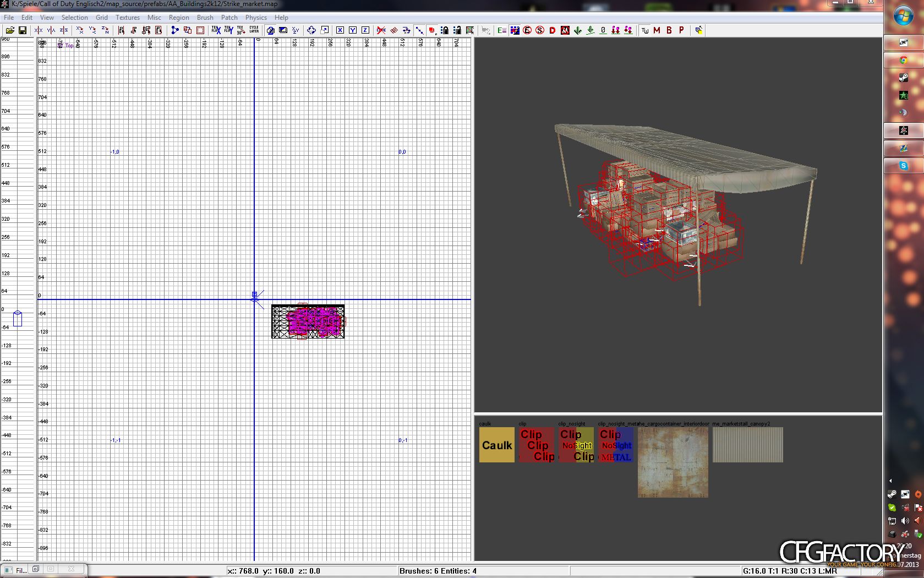924x578 pixels.
Task: Click the single green down-arrow icon
Action: [x=578, y=30]
